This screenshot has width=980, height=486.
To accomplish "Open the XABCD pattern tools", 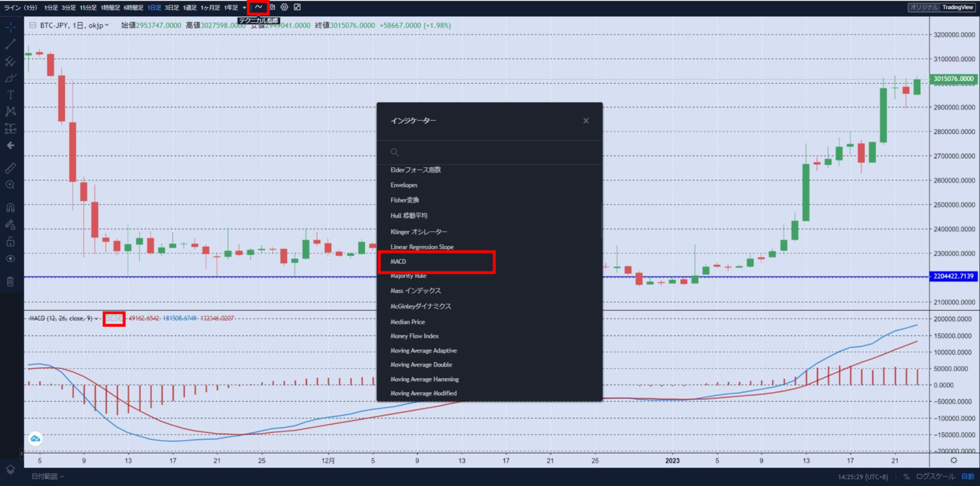I will 10,111.
